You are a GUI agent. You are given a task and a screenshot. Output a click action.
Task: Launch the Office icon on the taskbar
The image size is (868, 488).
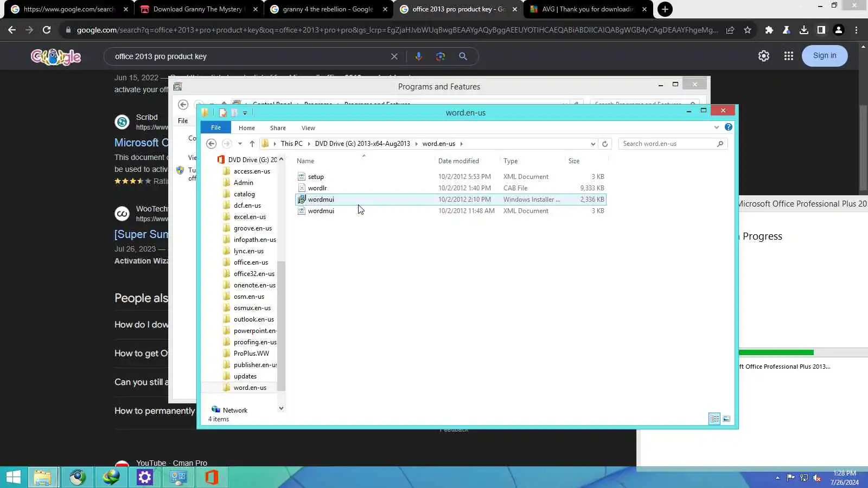point(212,477)
